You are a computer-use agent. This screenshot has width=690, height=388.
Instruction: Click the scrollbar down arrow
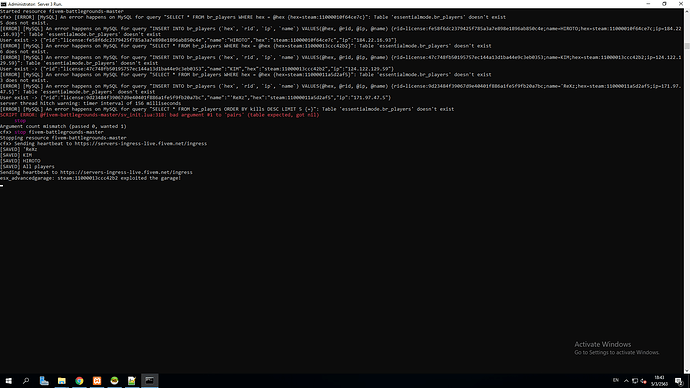687,371
